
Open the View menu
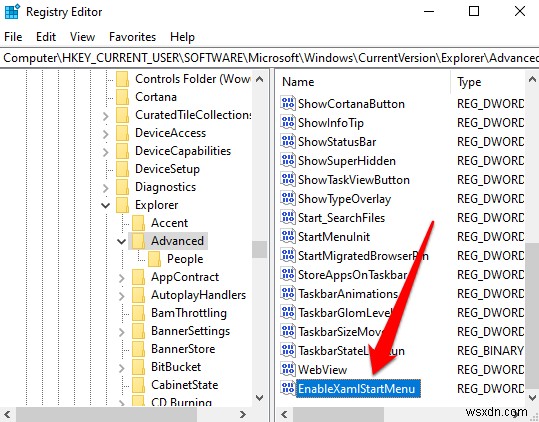(x=82, y=37)
